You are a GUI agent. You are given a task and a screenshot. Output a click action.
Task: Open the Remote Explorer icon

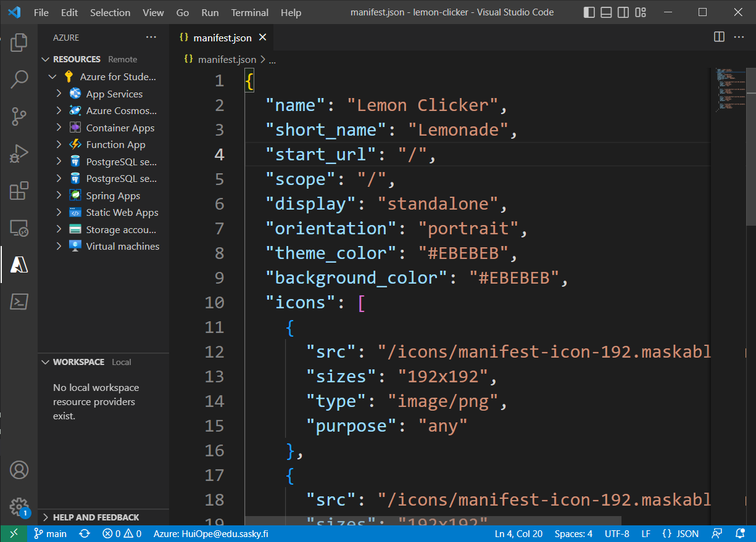point(19,228)
